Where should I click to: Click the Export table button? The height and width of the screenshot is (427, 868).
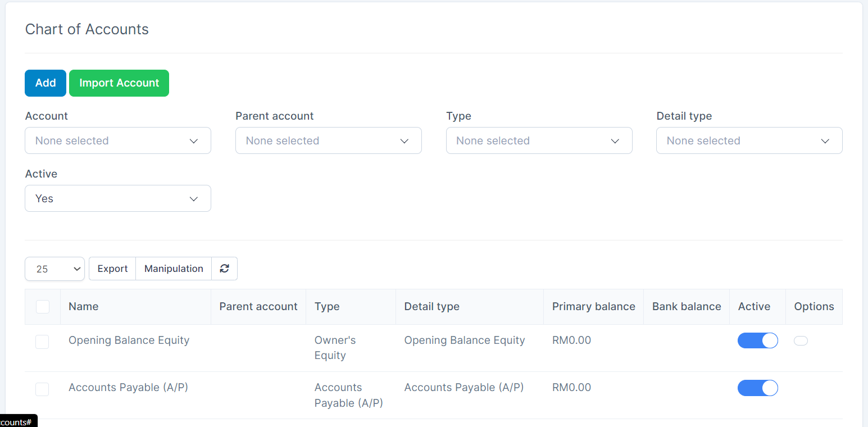[x=112, y=269]
